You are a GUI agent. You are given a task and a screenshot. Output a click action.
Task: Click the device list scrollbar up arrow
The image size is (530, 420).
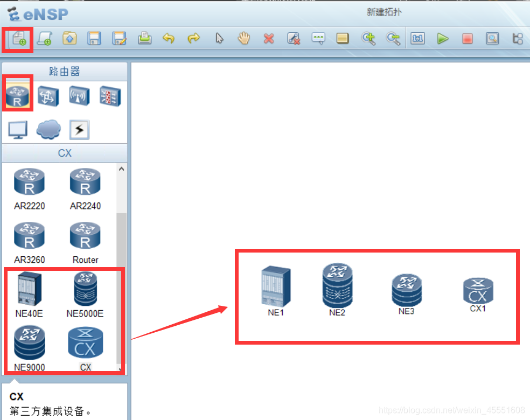pos(121,169)
